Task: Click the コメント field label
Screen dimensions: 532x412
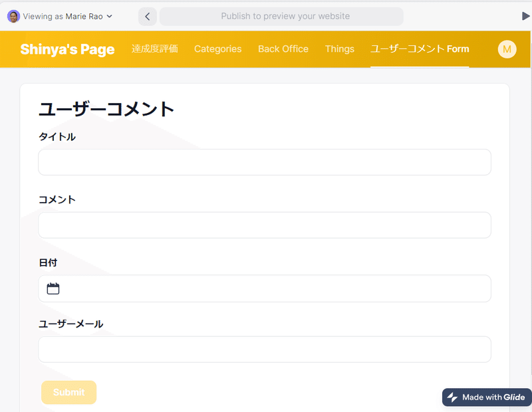Action: click(x=57, y=199)
